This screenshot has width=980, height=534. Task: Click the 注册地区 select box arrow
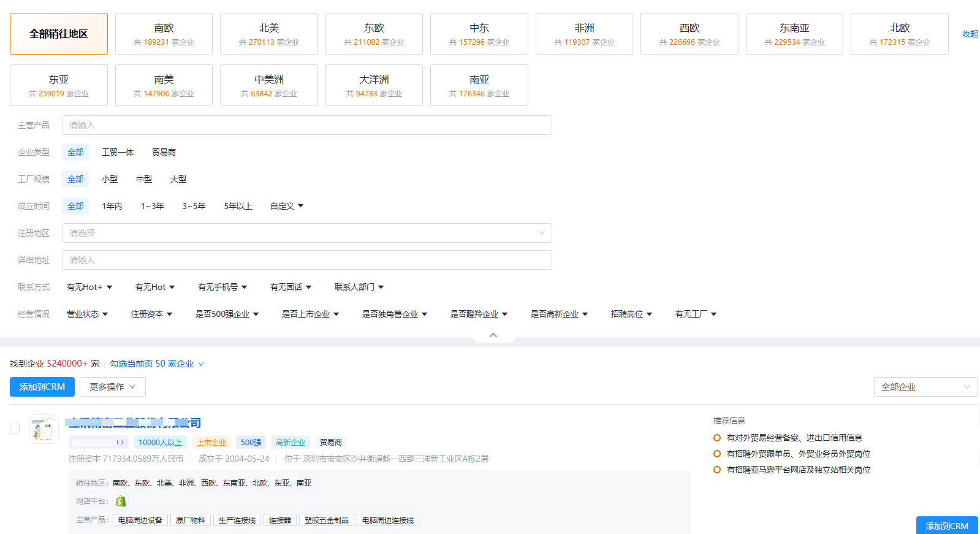coord(541,233)
